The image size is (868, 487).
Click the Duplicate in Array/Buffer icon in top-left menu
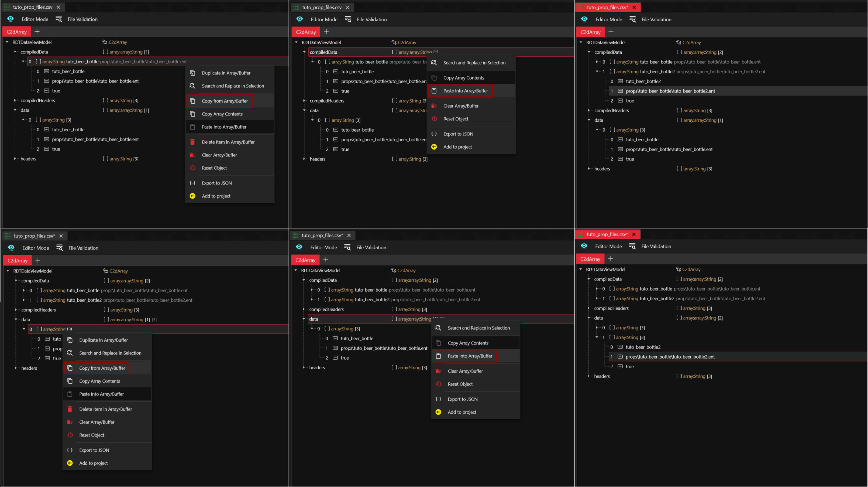tap(192, 73)
